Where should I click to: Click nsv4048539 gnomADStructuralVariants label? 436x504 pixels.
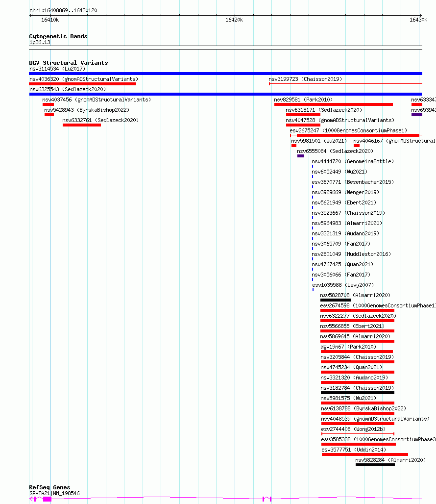[x=375, y=419]
